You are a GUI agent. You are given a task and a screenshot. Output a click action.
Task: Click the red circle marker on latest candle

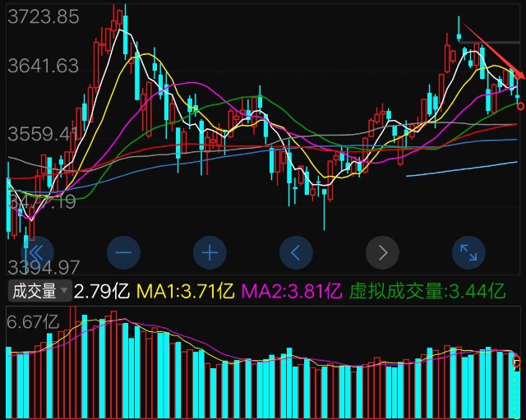coord(520,107)
